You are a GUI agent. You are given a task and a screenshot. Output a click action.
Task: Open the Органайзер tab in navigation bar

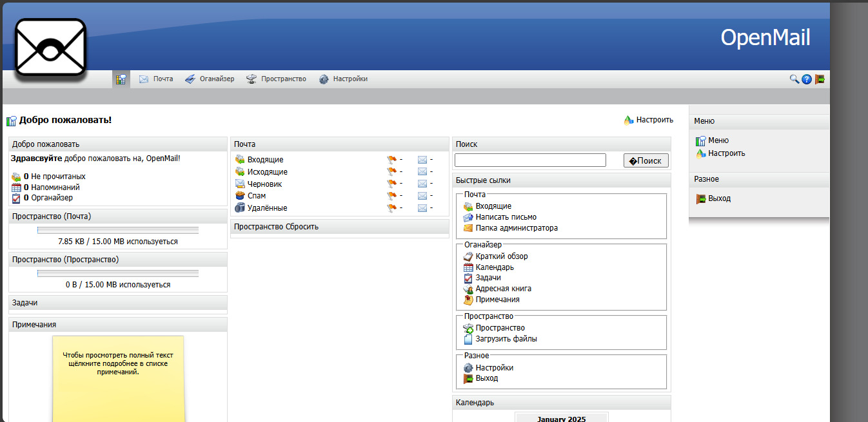(x=210, y=79)
